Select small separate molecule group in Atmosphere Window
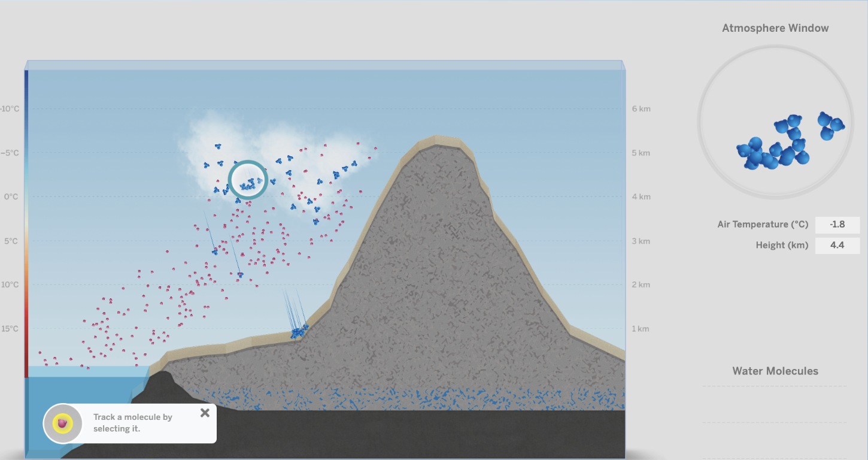This screenshot has height=460, width=868. (830, 125)
